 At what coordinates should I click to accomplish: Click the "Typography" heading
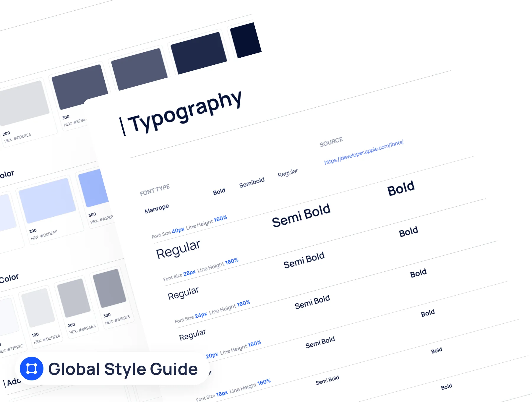pyautogui.click(x=186, y=112)
